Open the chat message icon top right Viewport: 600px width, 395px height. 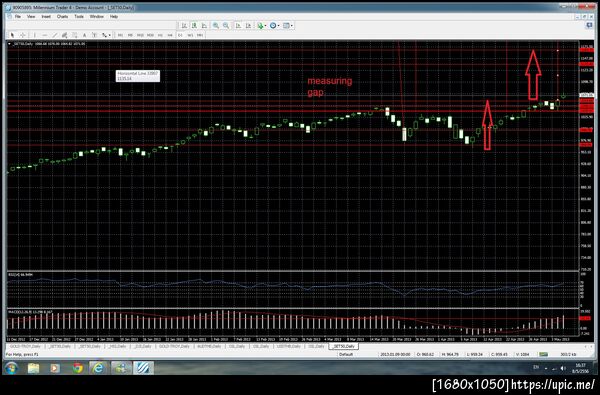pyautogui.click(x=589, y=25)
